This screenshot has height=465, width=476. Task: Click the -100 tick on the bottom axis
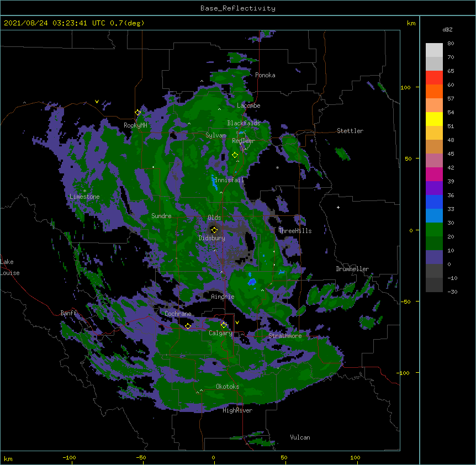[x=69, y=458]
